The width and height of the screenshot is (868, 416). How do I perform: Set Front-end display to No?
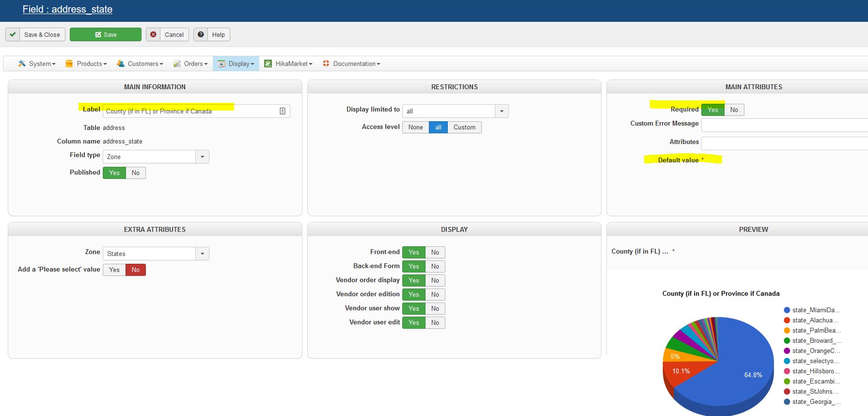[435, 252]
